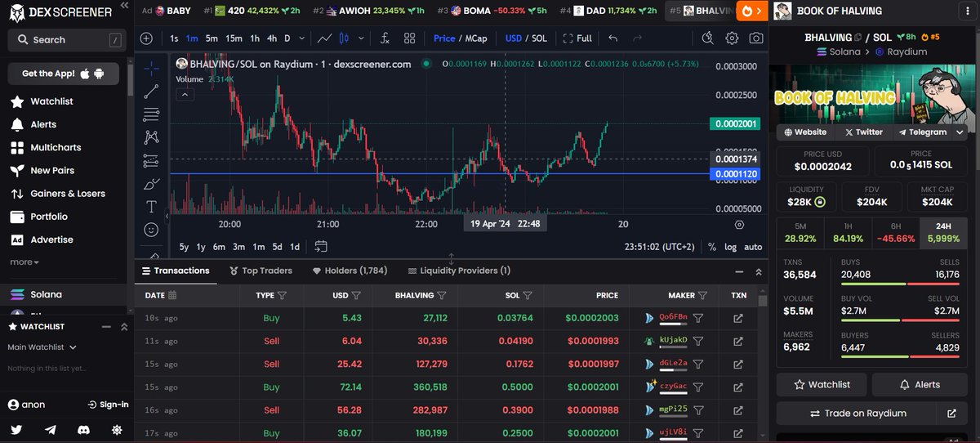
Task: Undo the last chart action
Action: pyautogui.click(x=613, y=38)
